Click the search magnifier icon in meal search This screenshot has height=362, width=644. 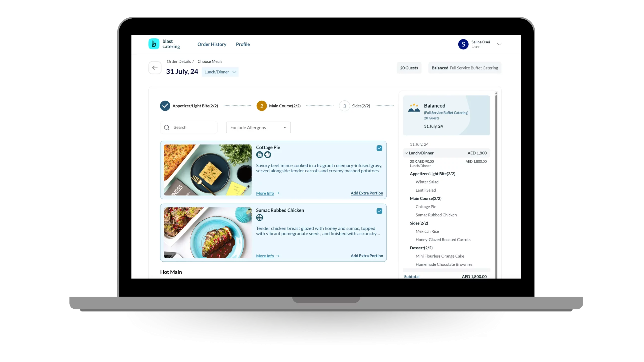click(167, 128)
